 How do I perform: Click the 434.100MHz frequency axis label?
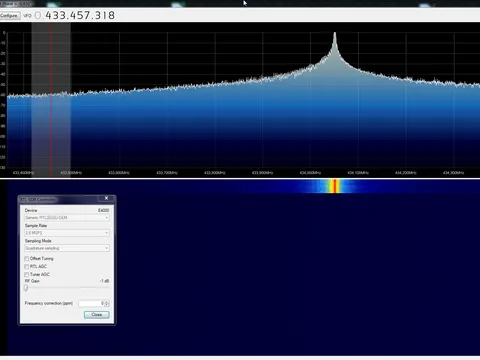(x=358, y=173)
